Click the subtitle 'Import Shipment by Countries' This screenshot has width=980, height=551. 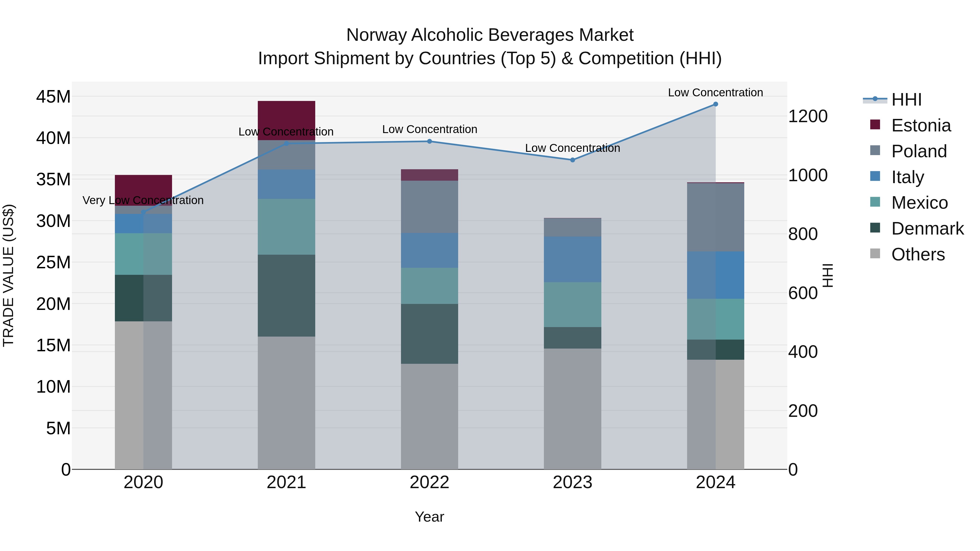click(377, 59)
